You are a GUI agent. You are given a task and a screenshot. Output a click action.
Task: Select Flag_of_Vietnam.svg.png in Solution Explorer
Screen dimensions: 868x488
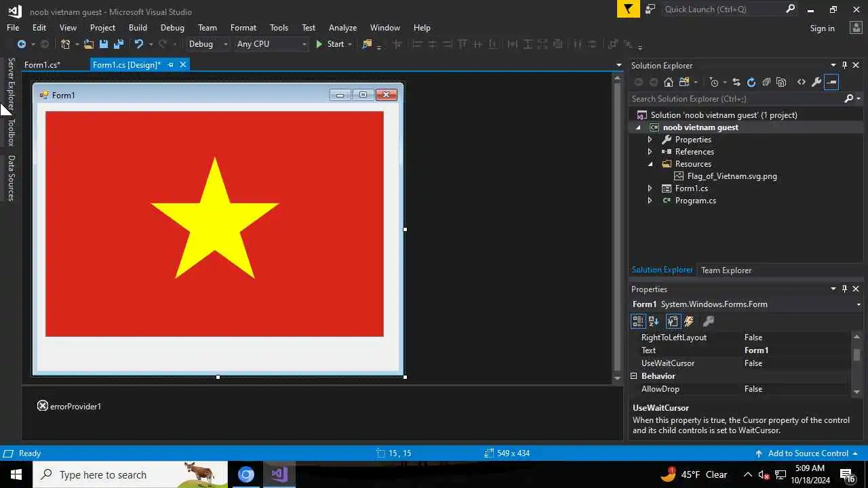pos(732,176)
